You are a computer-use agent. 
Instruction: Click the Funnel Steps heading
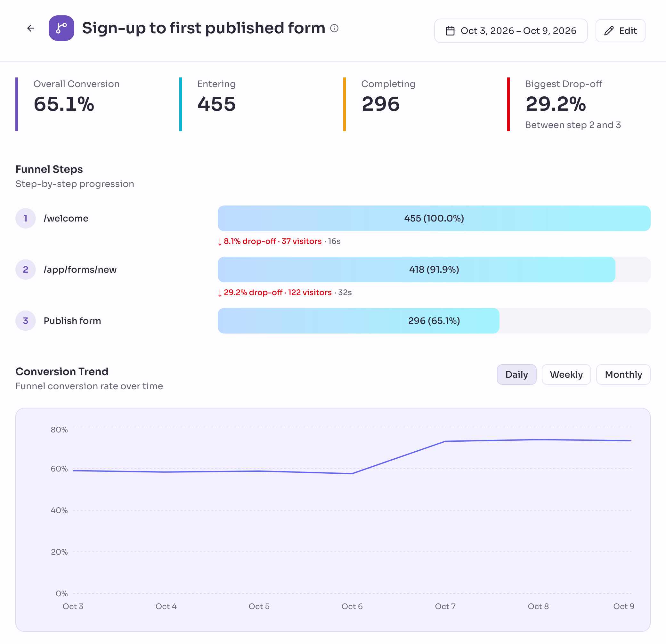tap(49, 169)
